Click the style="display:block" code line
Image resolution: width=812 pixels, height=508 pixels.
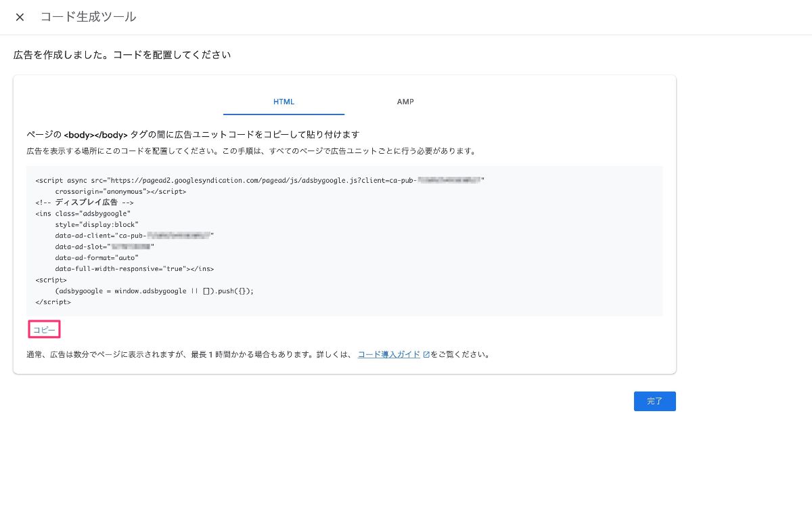(x=97, y=224)
